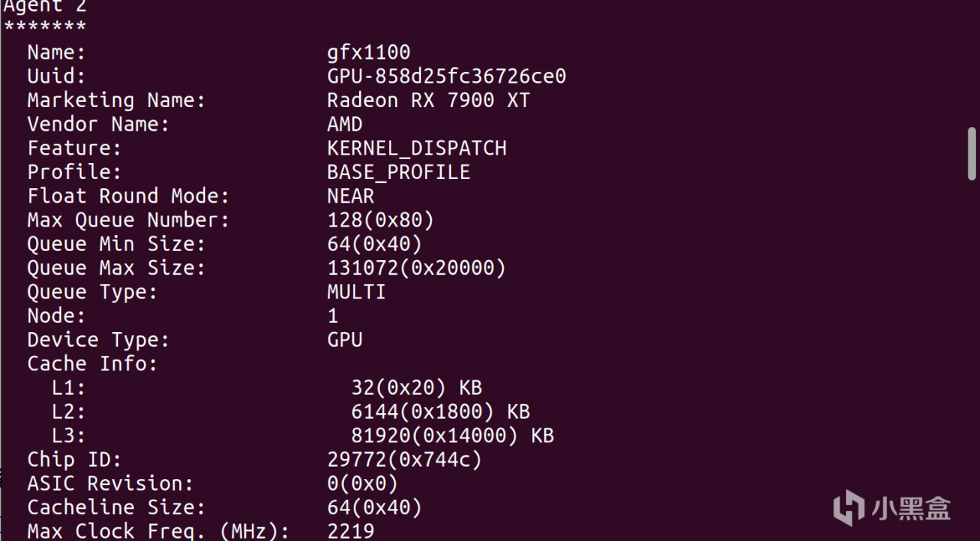This screenshot has width=980, height=541.
Task: Click the Max Queue Number value 128(0x80)
Action: click(x=381, y=220)
